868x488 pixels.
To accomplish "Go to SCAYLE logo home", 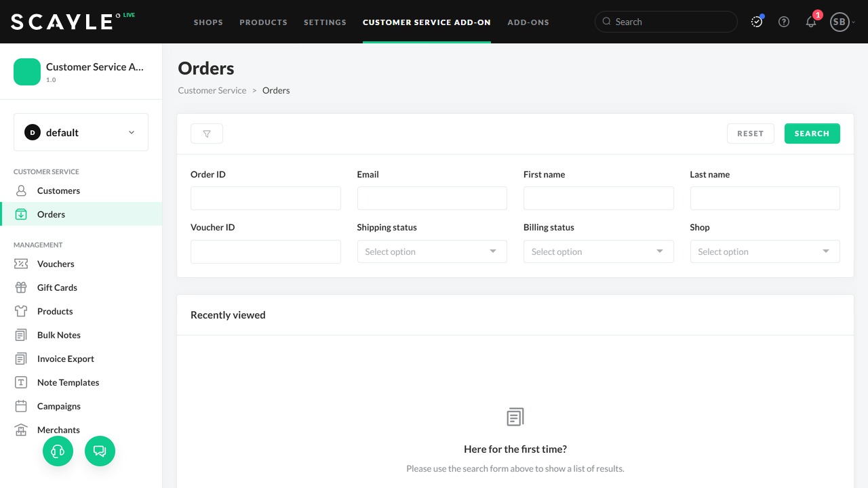I will click(62, 22).
